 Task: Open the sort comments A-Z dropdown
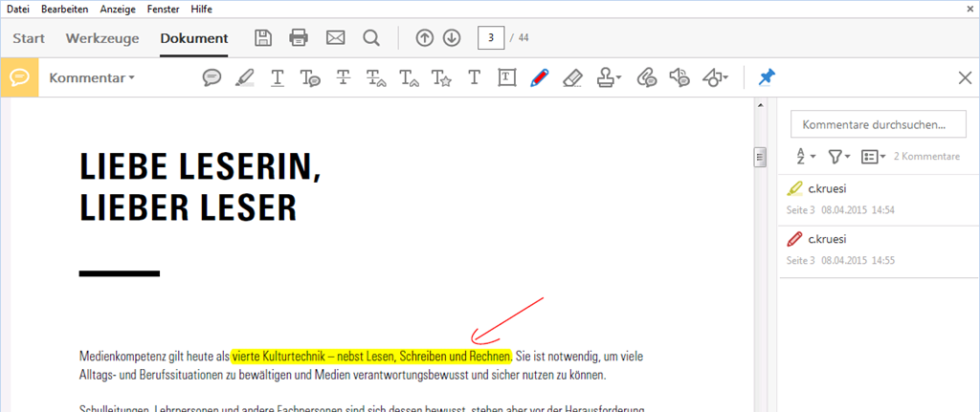click(806, 156)
